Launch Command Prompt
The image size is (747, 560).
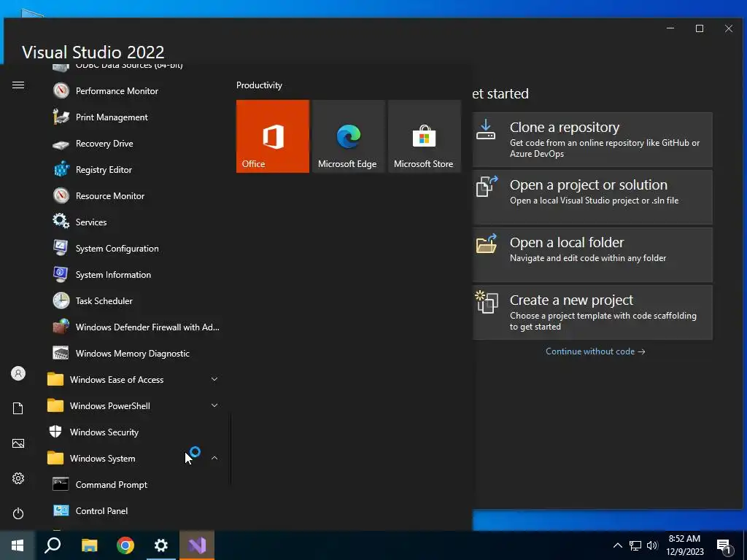(x=133, y=484)
